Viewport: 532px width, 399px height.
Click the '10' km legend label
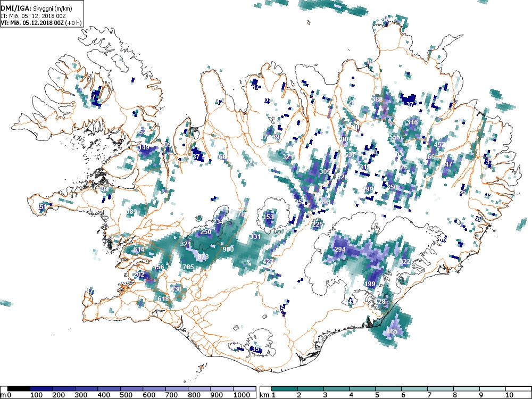(x=509, y=395)
